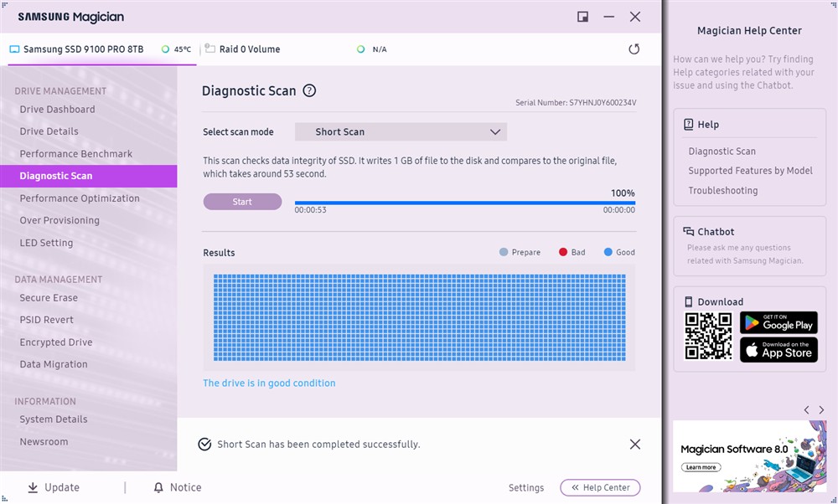838x504 pixels.
Task: Start the diagnostic scan
Action: coord(242,202)
